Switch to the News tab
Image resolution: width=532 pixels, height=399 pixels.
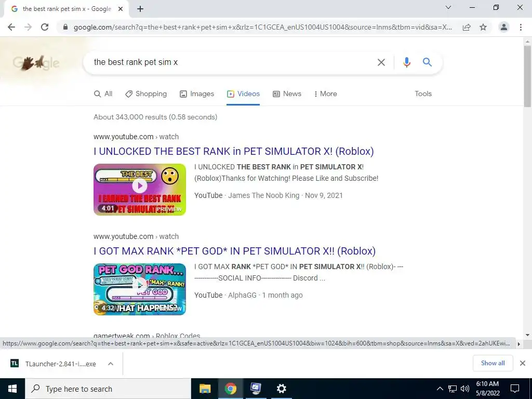[x=287, y=94]
